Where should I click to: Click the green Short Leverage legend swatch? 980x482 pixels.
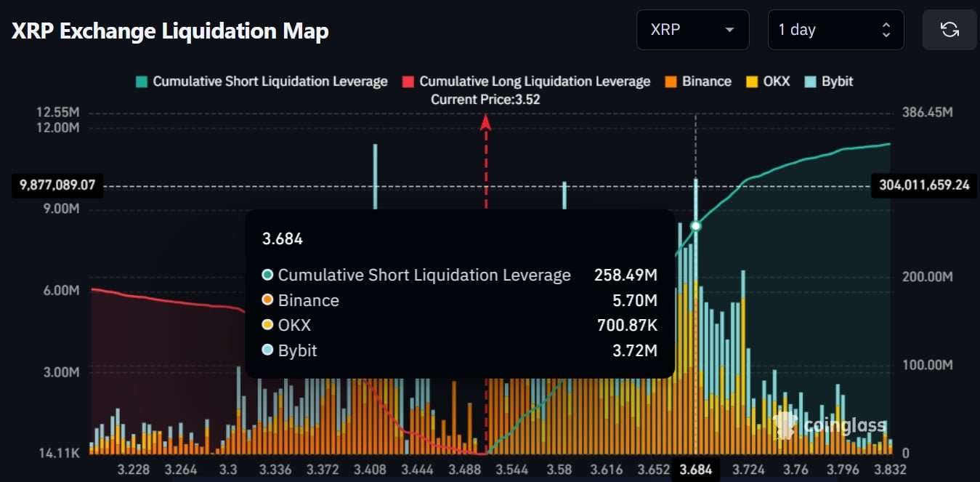coord(142,81)
